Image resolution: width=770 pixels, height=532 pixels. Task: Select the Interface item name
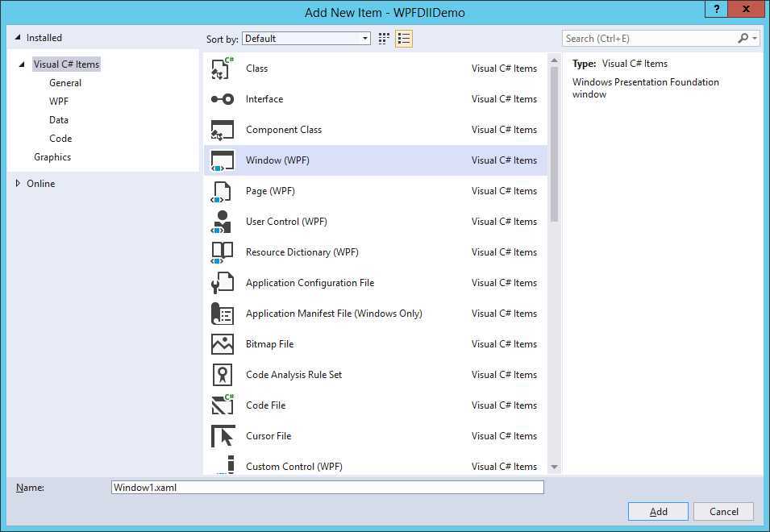click(x=264, y=99)
